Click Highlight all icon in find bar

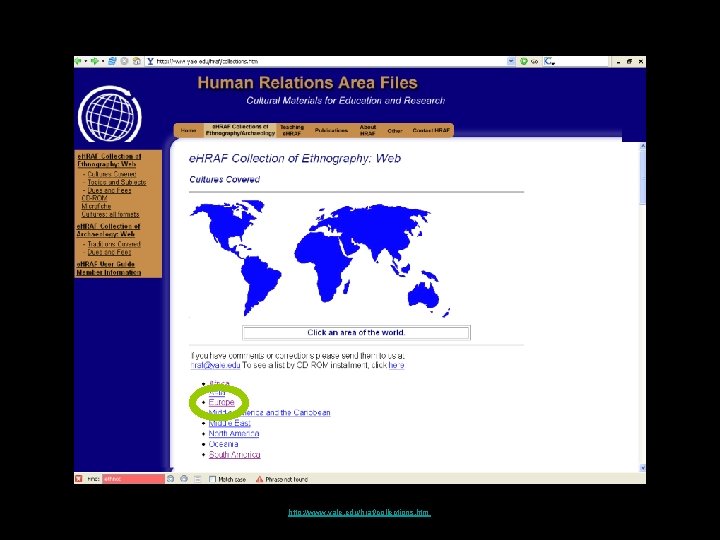198,479
